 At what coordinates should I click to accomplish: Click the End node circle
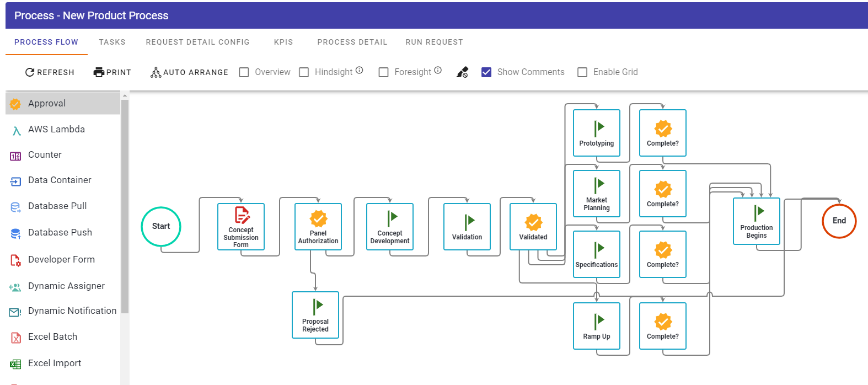839,221
